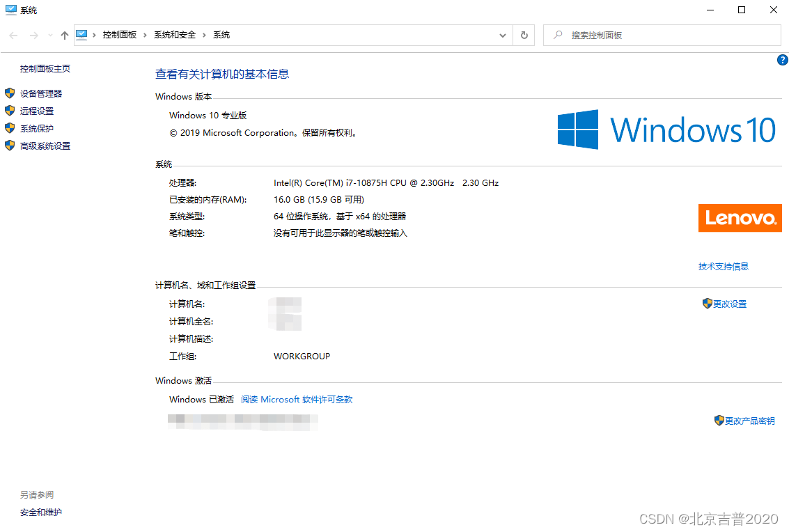Image resolution: width=789 pixels, height=532 pixels.
Task: Click 更改设置 for computer name
Action: point(730,304)
